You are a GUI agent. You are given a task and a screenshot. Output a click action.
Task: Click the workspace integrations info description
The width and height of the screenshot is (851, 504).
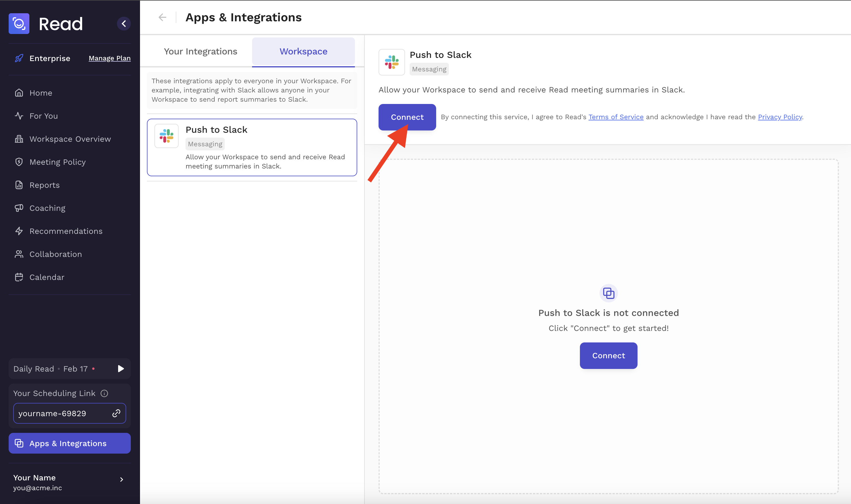click(252, 90)
